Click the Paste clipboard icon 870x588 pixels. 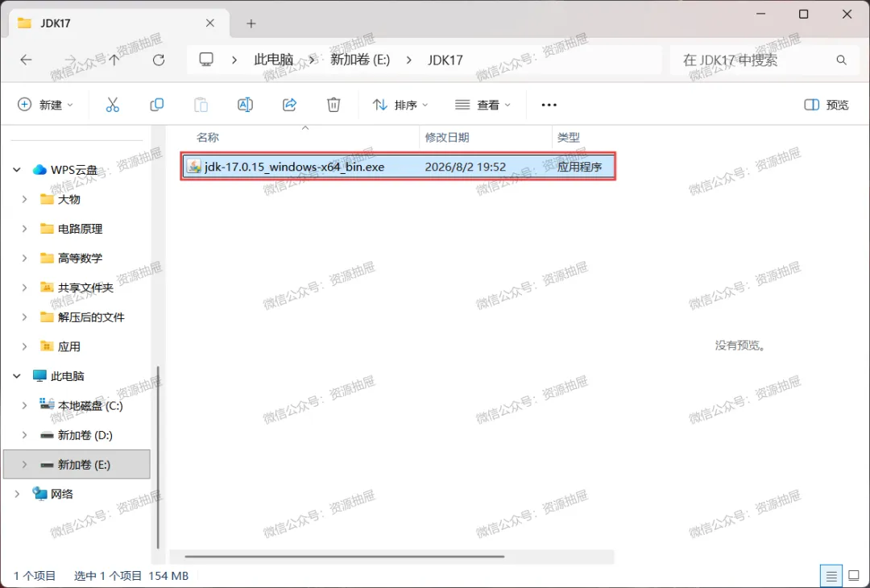coord(201,104)
